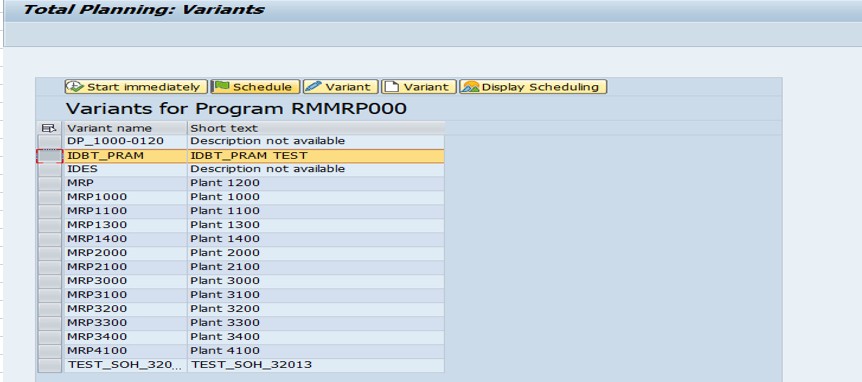
Task: Select the row marker for DP_1000-0120
Action: pyautogui.click(x=50, y=141)
